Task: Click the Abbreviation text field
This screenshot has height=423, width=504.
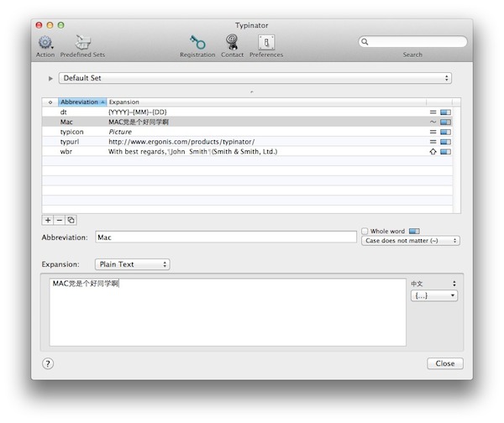Action: (x=226, y=238)
